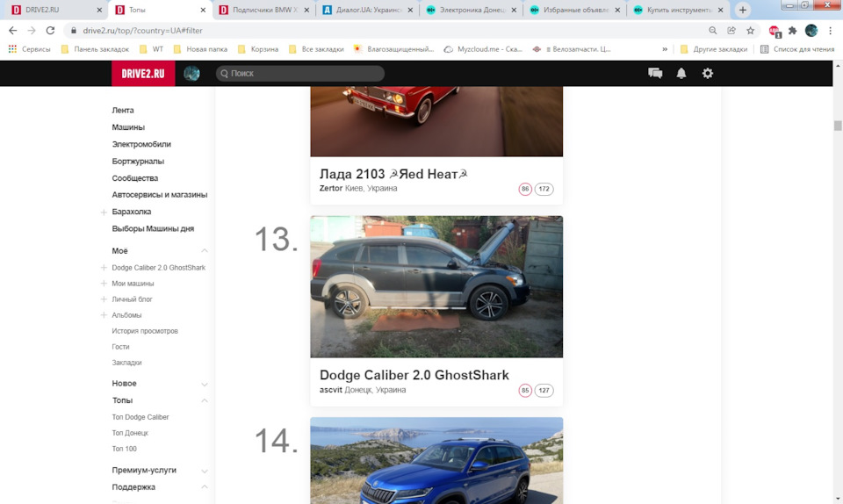The width and height of the screenshot is (843, 504).
Task: Close the Топы tab
Action: click(x=203, y=10)
